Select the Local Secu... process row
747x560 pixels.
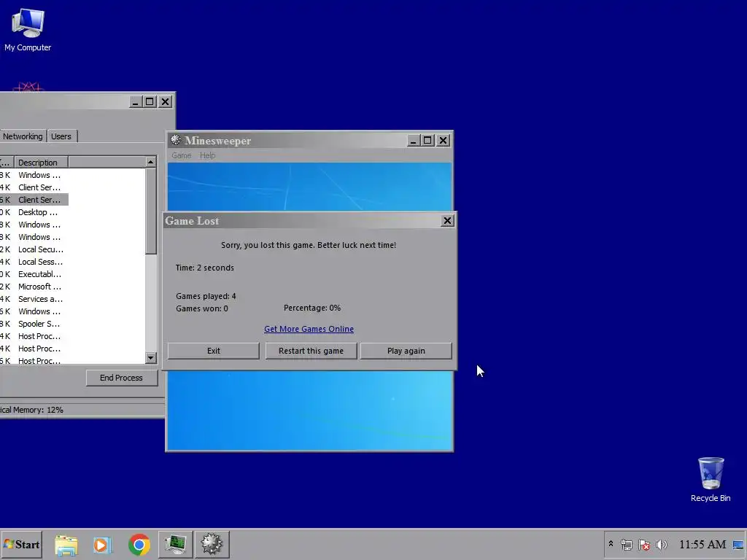pos(34,249)
